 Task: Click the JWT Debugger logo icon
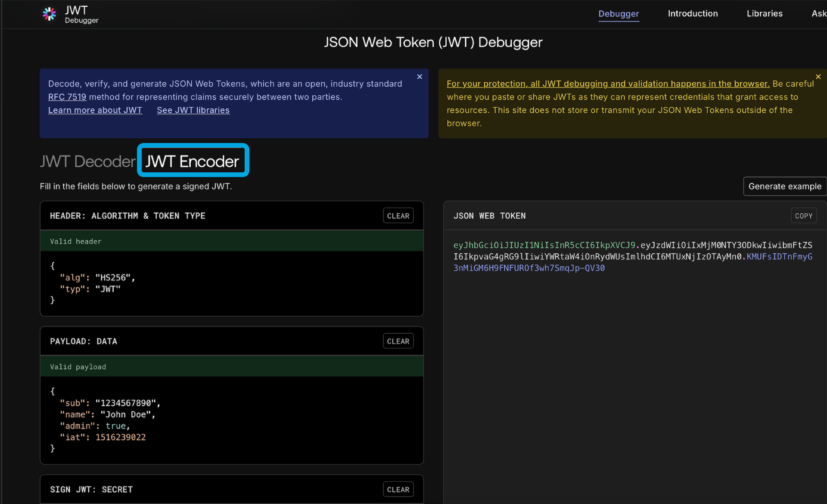click(49, 14)
